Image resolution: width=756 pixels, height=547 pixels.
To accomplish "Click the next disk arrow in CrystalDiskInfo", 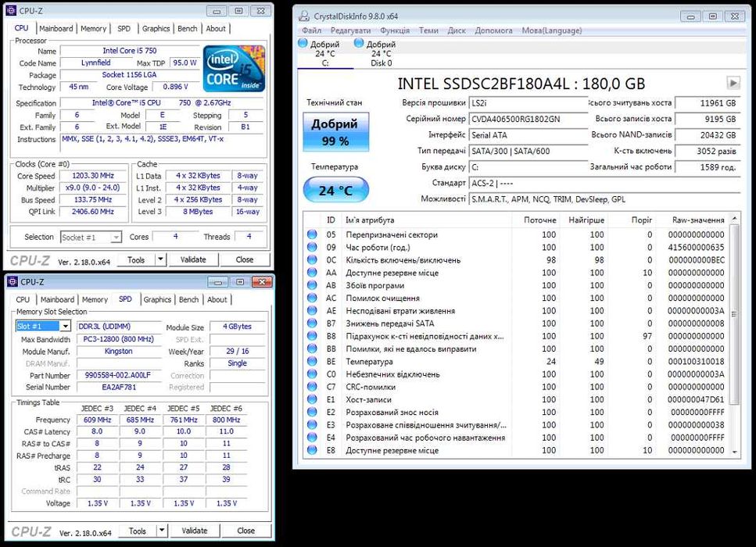I will (733, 83).
